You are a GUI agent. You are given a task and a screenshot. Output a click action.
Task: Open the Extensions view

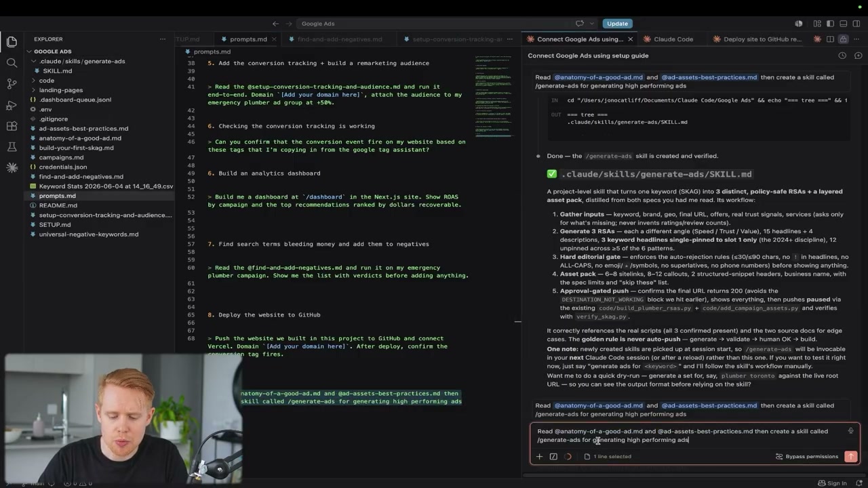(x=12, y=126)
